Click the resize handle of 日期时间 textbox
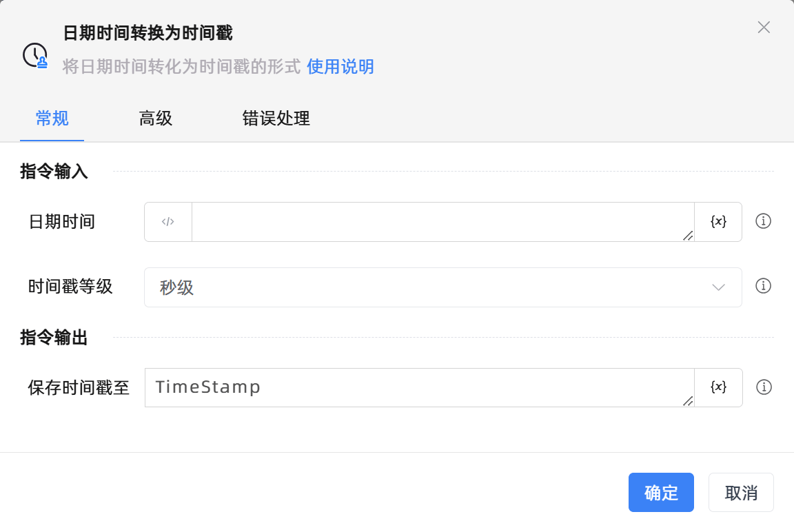 coord(687,236)
